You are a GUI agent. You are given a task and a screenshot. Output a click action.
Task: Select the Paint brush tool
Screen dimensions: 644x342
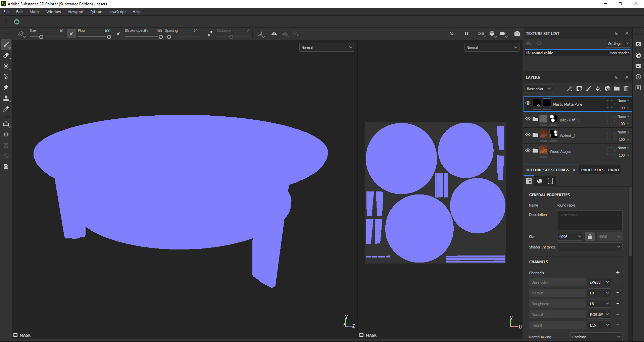[6, 45]
